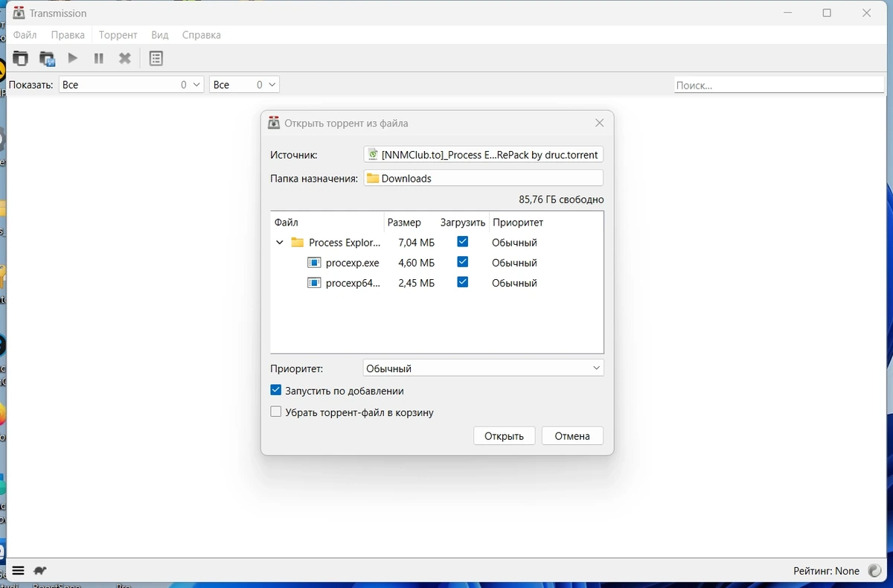
Task: Open the Правка menu
Action: 68,35
